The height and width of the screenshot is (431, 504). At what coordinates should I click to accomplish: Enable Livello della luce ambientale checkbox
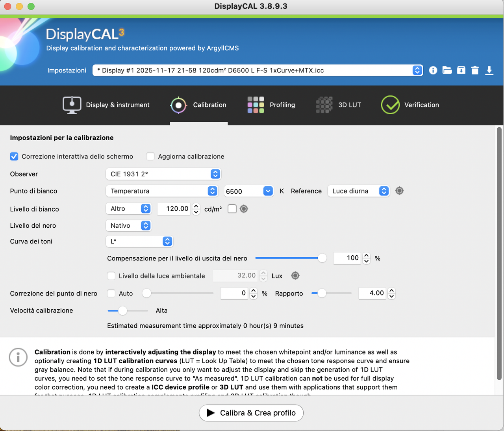pyautogui.click(x=111, y=276)
